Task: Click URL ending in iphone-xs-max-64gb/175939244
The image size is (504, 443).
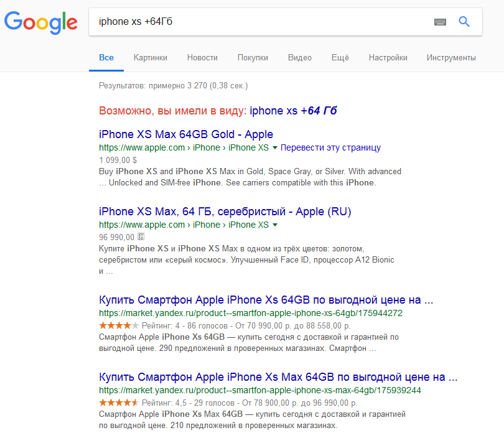Action: click(x=259, y=390)
